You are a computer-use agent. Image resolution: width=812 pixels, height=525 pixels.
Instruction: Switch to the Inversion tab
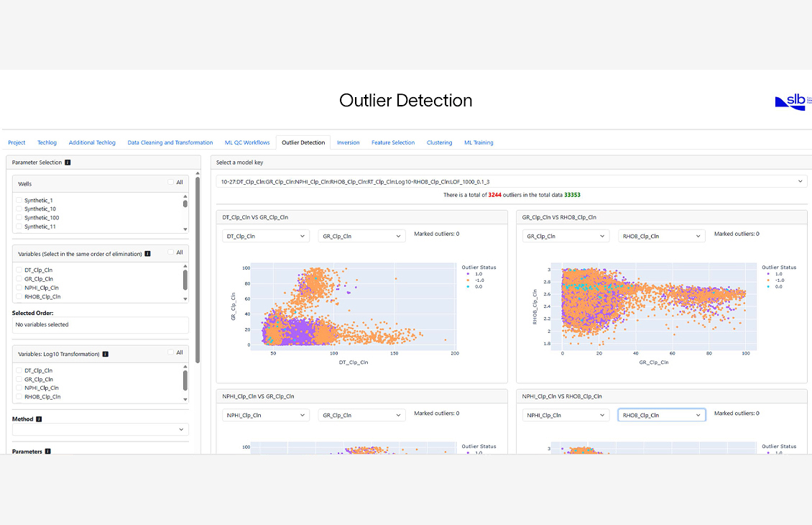348,142
